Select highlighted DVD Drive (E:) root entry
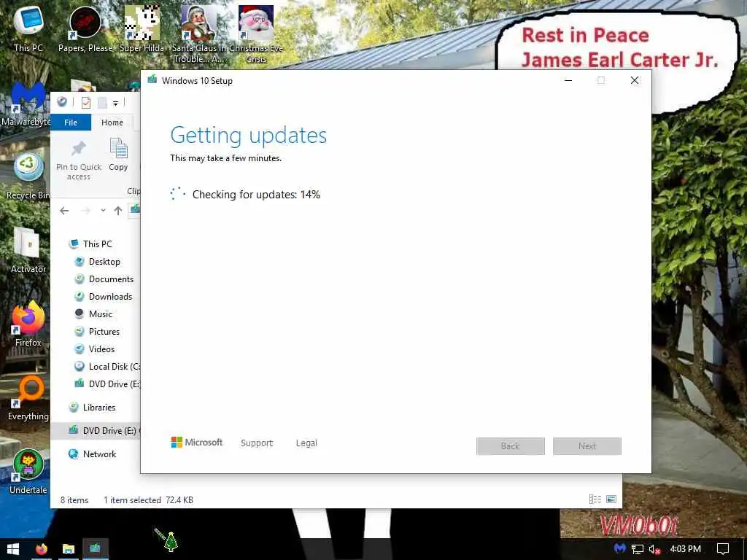 (96, 431)
